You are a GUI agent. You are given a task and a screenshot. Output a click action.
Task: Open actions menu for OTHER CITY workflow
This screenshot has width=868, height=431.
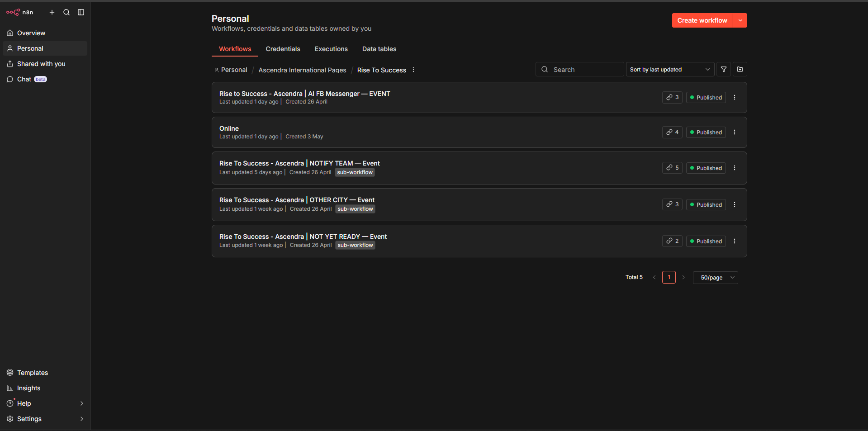point(735,204)
